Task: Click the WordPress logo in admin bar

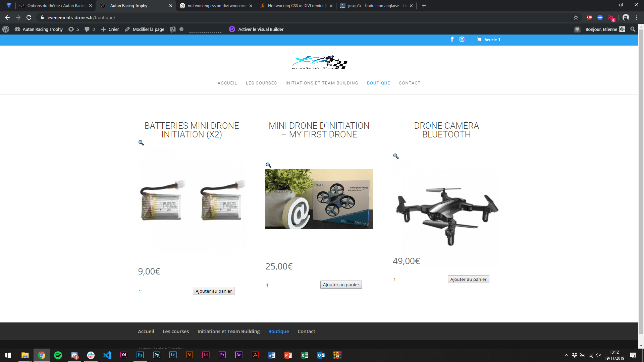Action: pos(6,29)
